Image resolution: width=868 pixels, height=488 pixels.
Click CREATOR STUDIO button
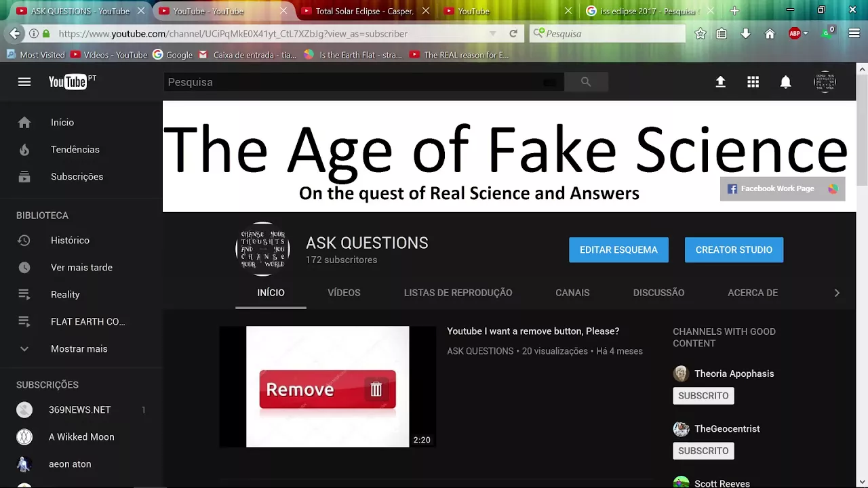coord(734,250)
